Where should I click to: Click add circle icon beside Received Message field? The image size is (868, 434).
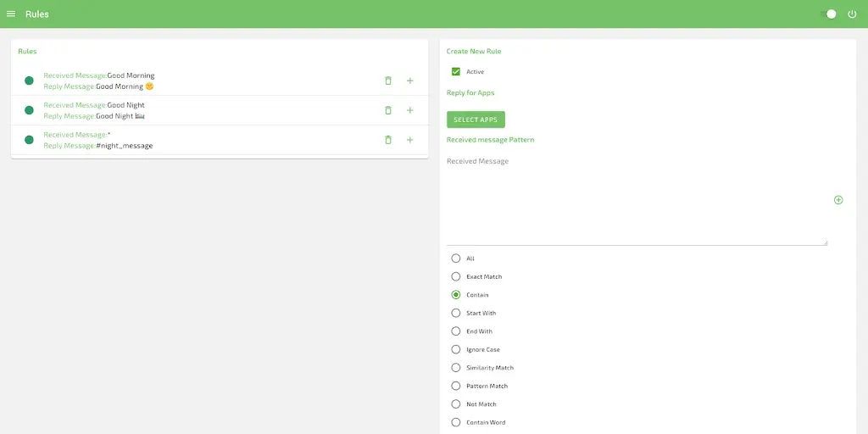838,200
